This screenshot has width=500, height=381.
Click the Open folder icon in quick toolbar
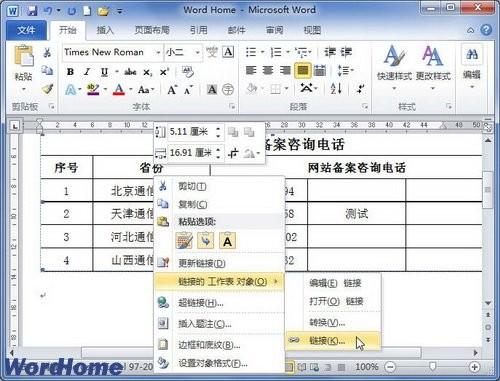(x=103, y=11)
